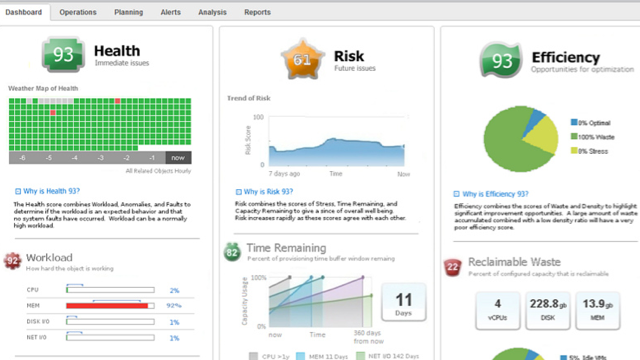Click the green Efficiency 93 badge
Viewport: 640px width, 360px height.
coord(501,60)
